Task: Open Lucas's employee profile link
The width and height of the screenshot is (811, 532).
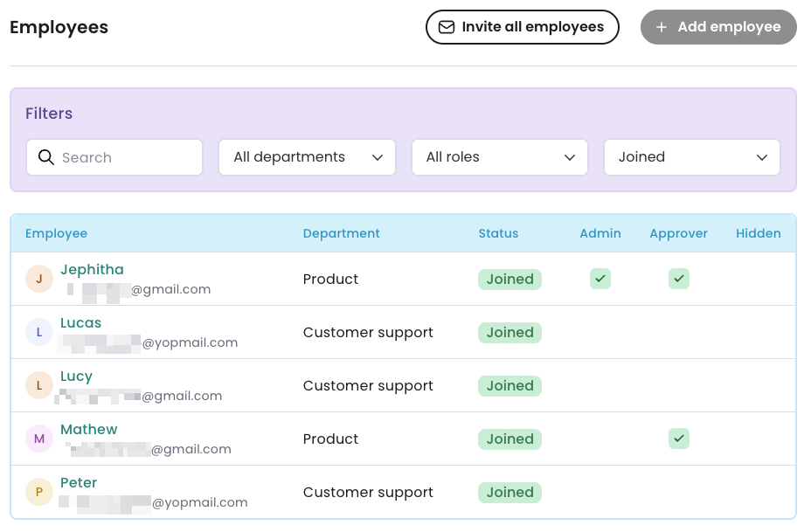Action: 80,322
